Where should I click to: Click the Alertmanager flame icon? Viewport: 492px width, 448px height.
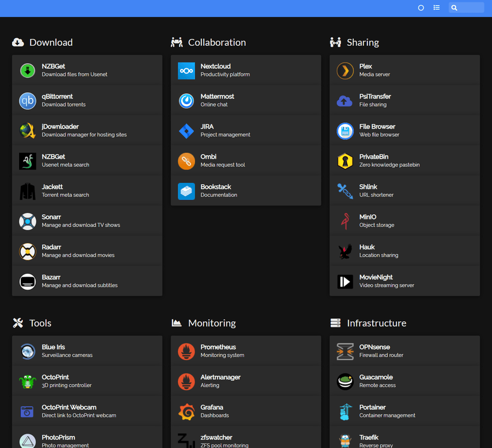[186, 381]
